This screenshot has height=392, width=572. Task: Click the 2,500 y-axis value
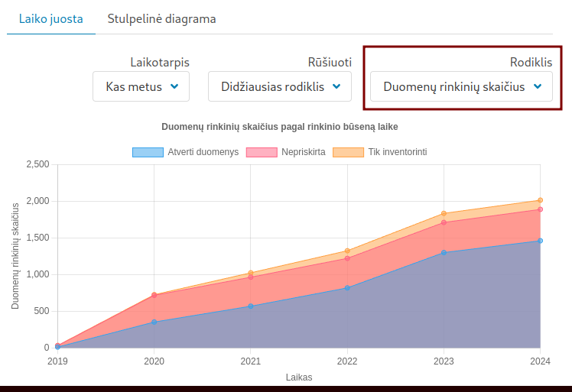pos(37,164)
